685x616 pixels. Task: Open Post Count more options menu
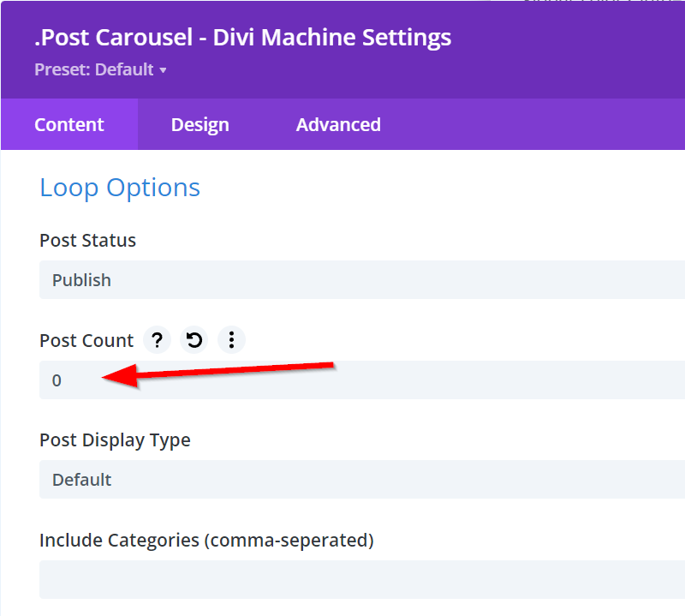[x=231, y=340]
